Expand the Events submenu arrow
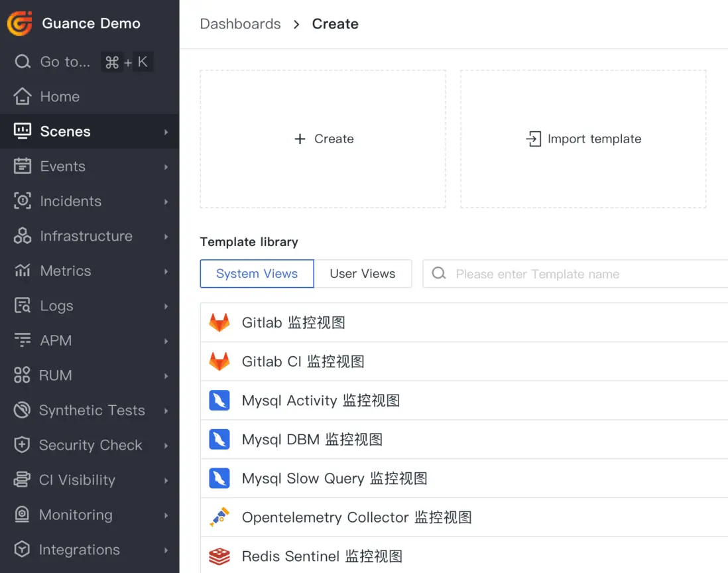The width and height of the screenshot is (728, 573). tap(166, 166)
